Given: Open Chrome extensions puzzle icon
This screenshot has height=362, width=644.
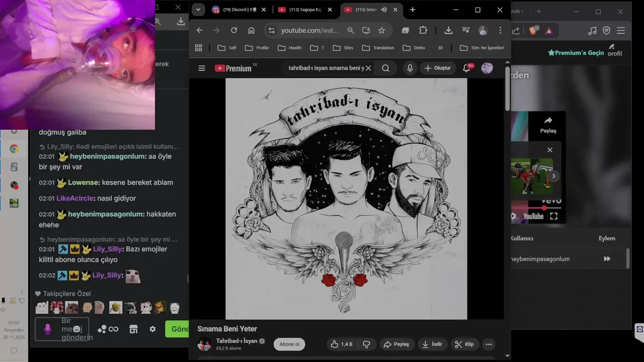Looking at the screenshot, I should click(423, 30).
